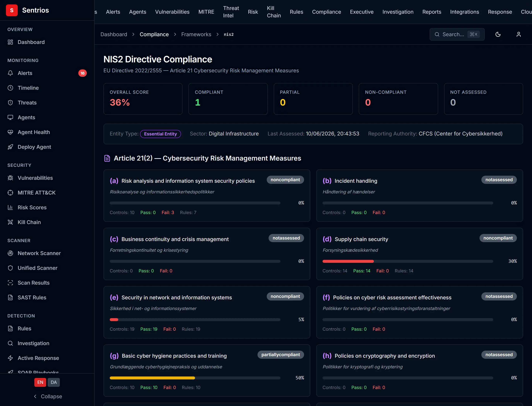Click the Network Scanner radar icon
Image resolution: width=532 pixels, height=406 pixels.
tap(10, 253)
